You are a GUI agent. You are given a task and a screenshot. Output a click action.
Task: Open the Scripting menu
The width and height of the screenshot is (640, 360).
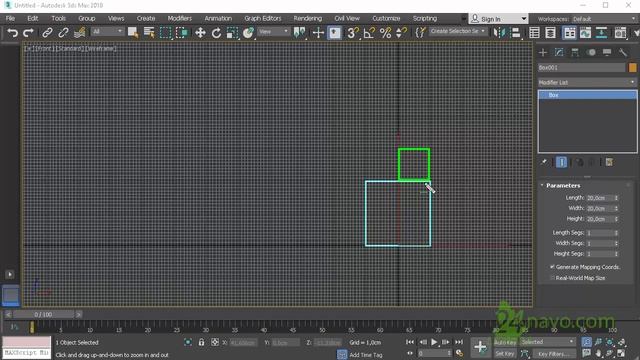click(x=424, y=18)
